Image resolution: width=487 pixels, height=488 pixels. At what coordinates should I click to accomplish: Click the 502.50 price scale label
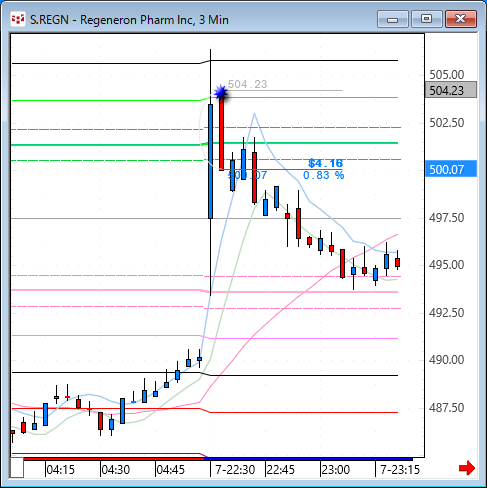tap(446, 123)
